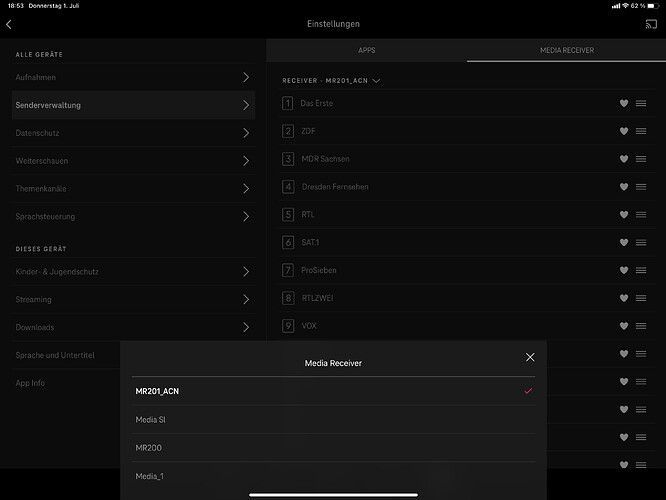Close the Media Receiver popup
Image resolution: width=666 pixels, height=500 pixels.
[x=530, y=357]
